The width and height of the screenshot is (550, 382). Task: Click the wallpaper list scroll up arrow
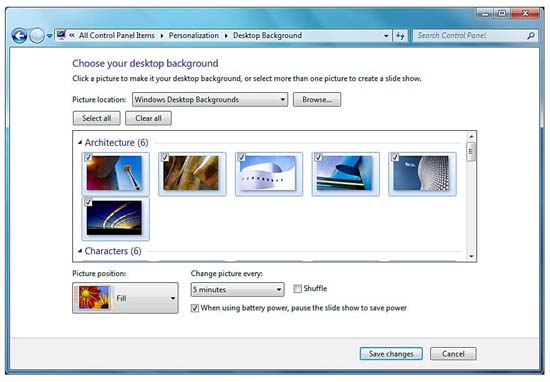(471, 136)
